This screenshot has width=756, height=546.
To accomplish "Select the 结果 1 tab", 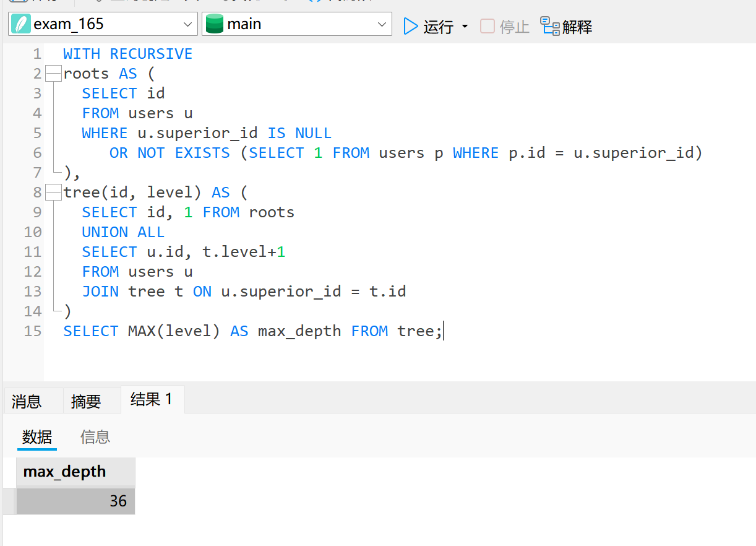I will [152, 400].
